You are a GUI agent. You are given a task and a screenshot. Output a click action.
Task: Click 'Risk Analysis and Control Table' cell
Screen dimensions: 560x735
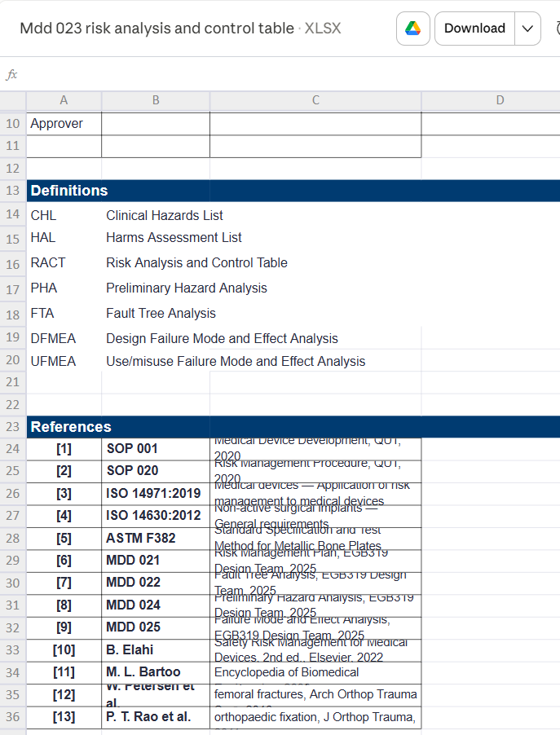pyautogui.click(x=196, y=263)
